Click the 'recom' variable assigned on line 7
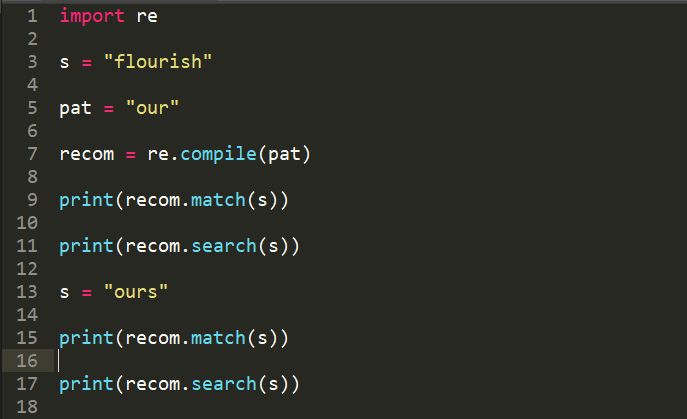The height and width of the screenshot is (419, 687). tap(87, 154)
